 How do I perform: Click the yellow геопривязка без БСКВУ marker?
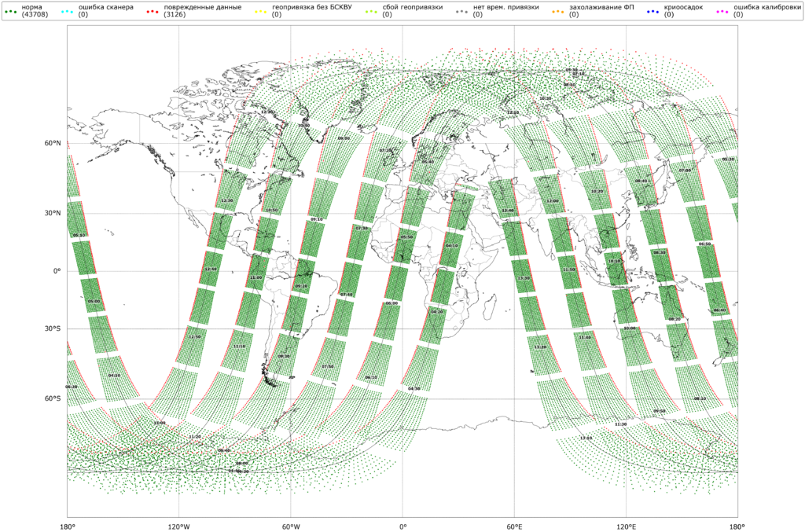click(261, 12)
